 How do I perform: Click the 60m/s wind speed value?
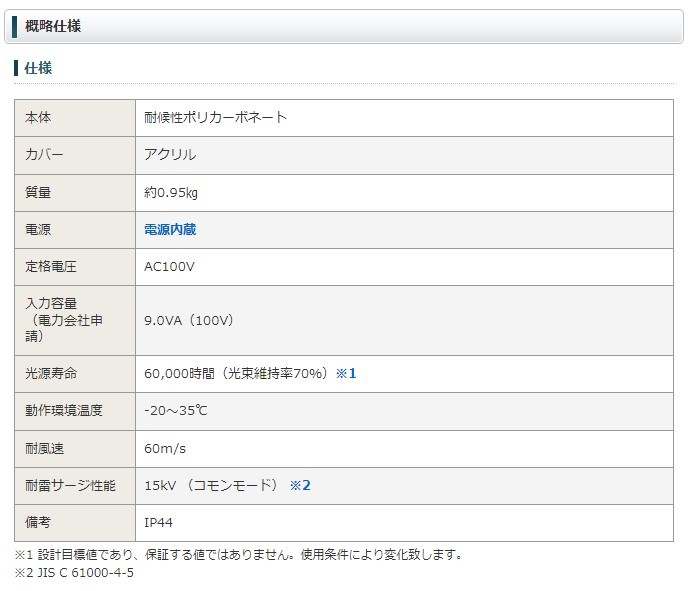[x=164, y=448]
